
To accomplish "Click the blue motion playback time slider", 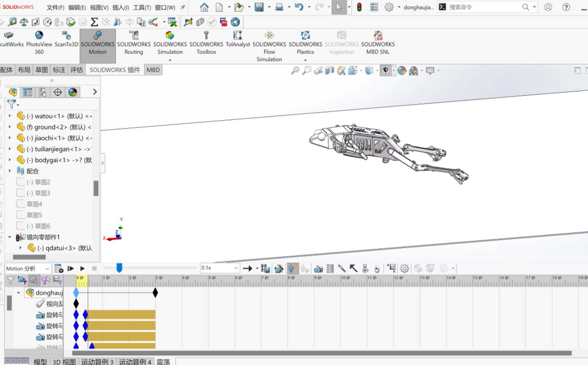I will [119, 268].
